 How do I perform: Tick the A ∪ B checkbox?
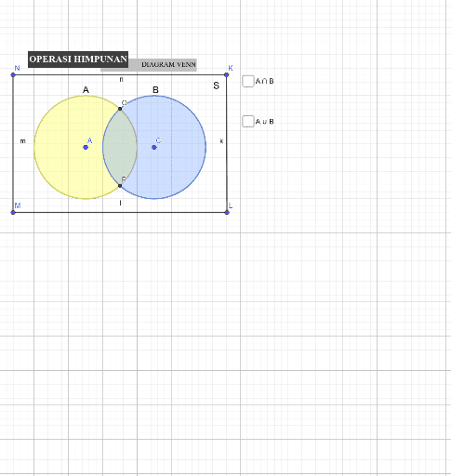click(x=248, y=121)
